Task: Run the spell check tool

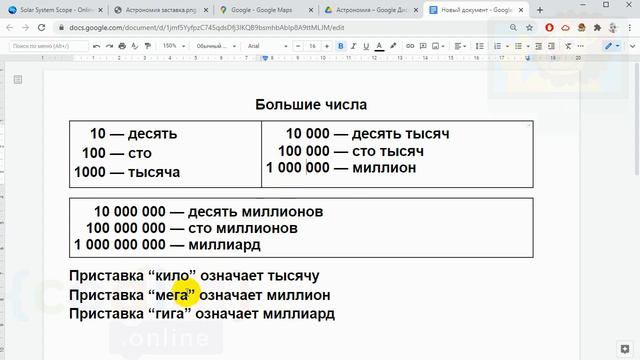Action: click(x=135, y=46)
